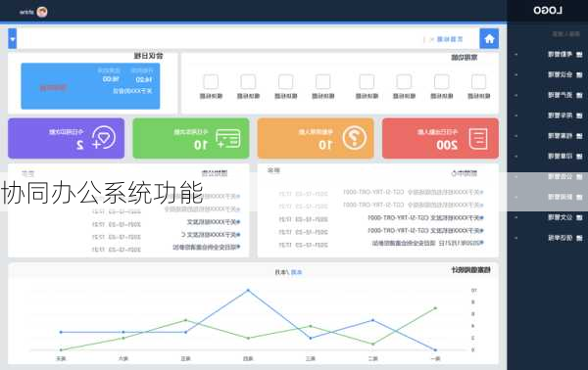Open the orange 10 statistics card

[x=316, y=138]
